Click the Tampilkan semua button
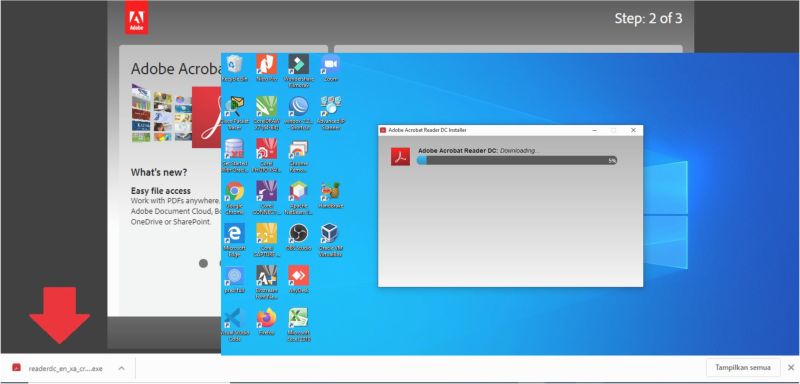 click(743, 368)
